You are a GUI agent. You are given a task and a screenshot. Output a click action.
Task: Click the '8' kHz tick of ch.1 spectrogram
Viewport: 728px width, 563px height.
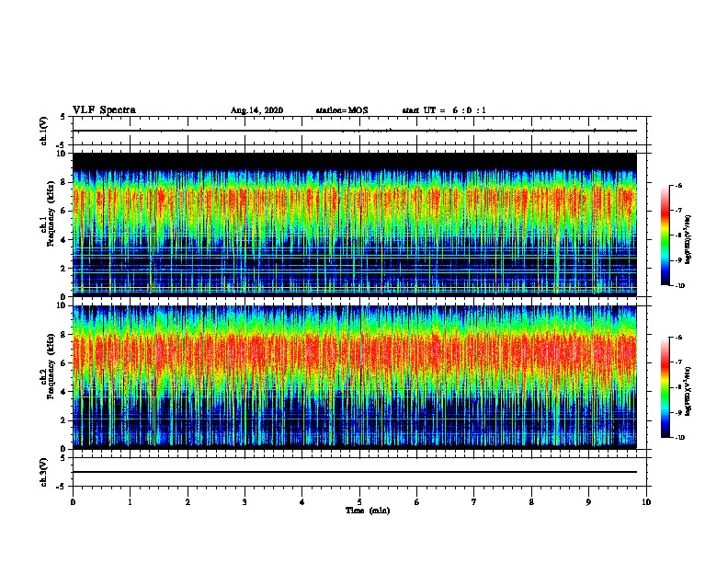pyautogui.click(x=63, y=182)
